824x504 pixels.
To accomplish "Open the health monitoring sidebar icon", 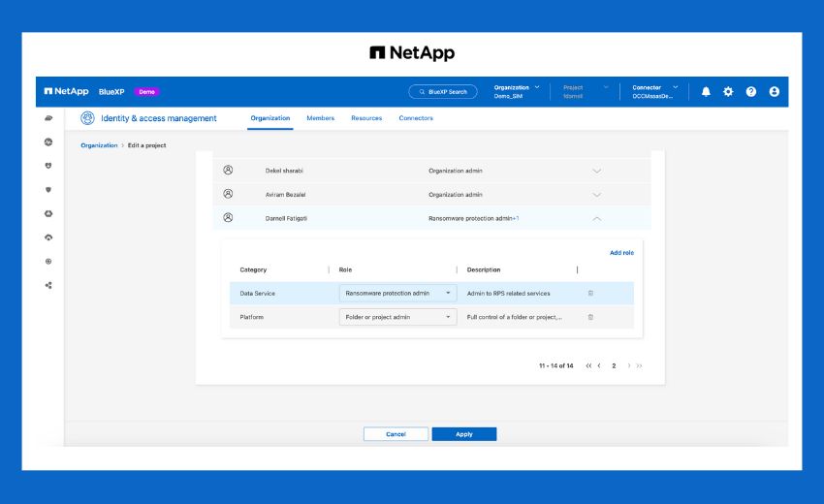I will (x=48, y=142).
